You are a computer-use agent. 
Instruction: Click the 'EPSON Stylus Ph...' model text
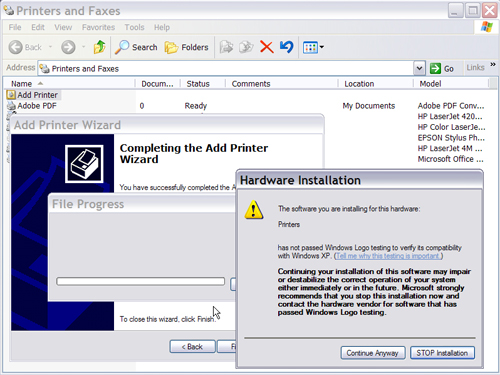click(x=451, y=138)
